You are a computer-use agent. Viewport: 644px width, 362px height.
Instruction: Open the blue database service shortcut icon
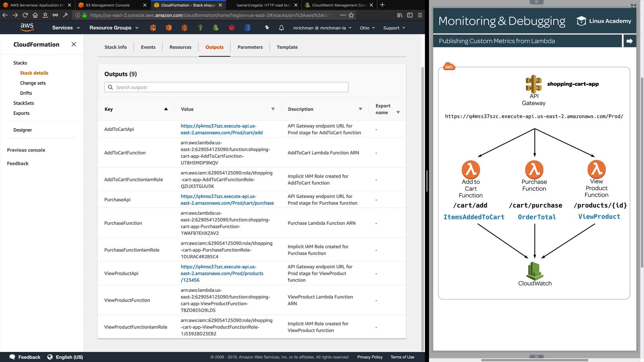point(248,28)
